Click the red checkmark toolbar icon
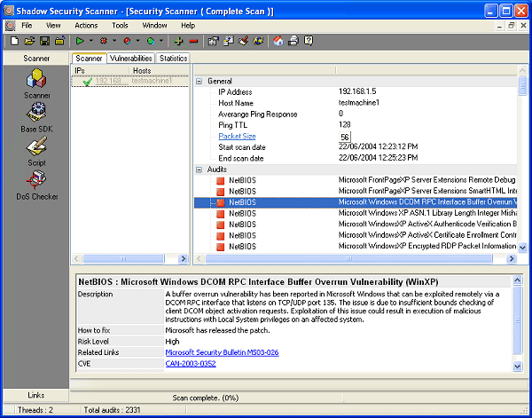532x418 pixels. pos(243,41)
